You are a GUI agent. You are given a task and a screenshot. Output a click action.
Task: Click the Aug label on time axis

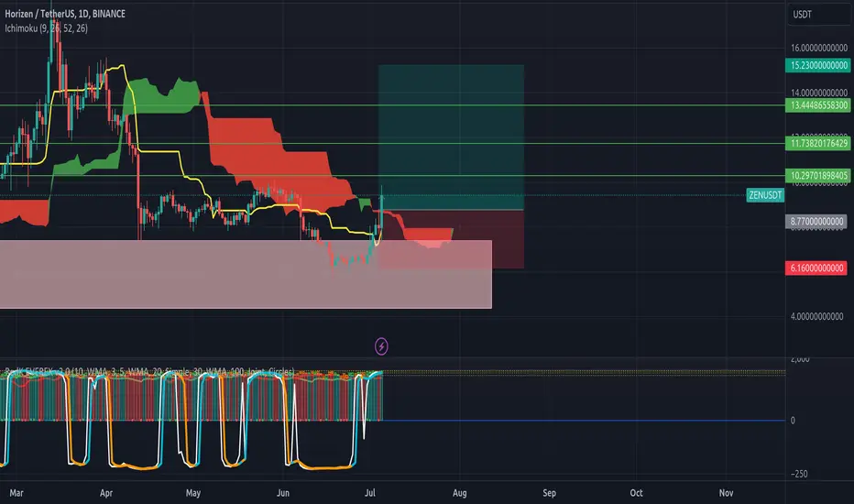tap(460, 493)
